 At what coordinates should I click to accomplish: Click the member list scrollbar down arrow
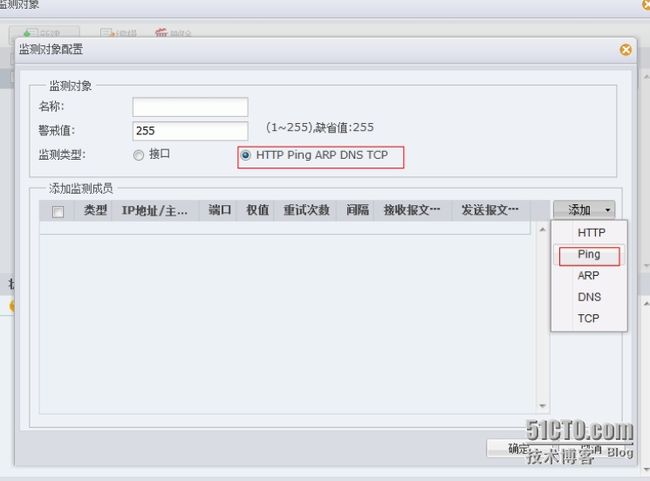tap(542, 406)
